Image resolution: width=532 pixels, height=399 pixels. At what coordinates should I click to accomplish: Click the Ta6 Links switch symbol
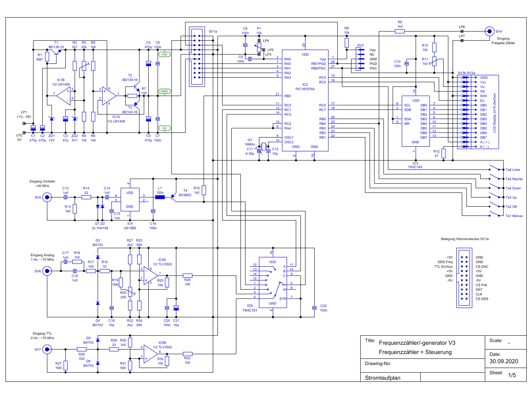(494, 168)
